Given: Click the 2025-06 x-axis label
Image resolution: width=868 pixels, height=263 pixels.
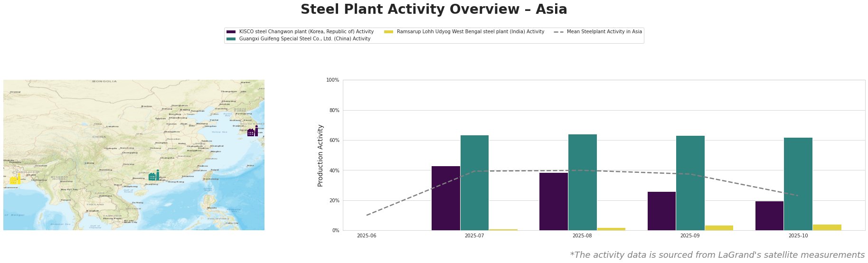Looking at the screenshot, I should point(366,235).
